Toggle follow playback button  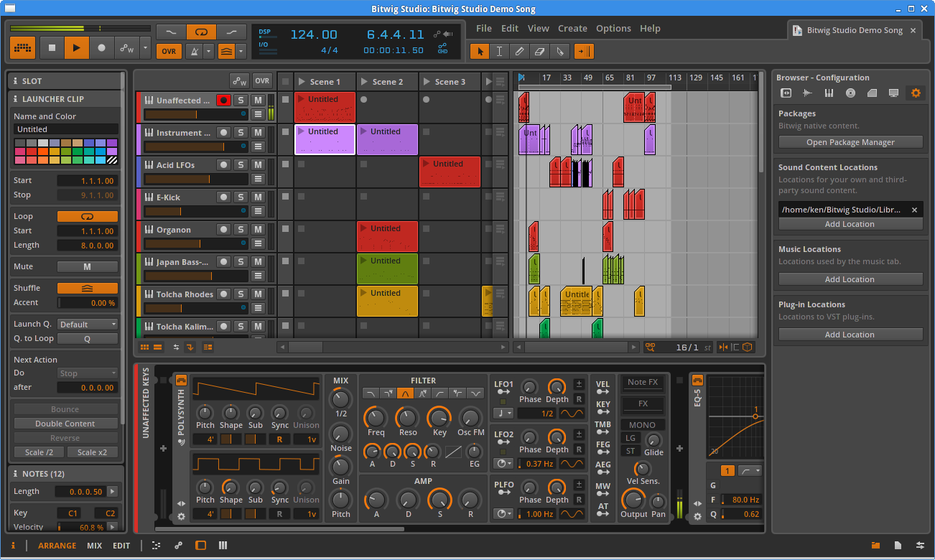point(584,51)
